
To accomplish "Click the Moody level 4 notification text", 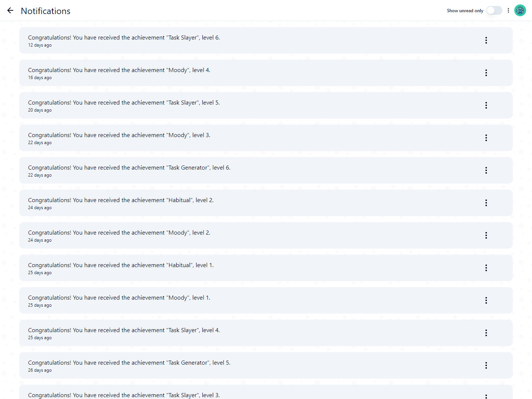I will tap(119, 70).
